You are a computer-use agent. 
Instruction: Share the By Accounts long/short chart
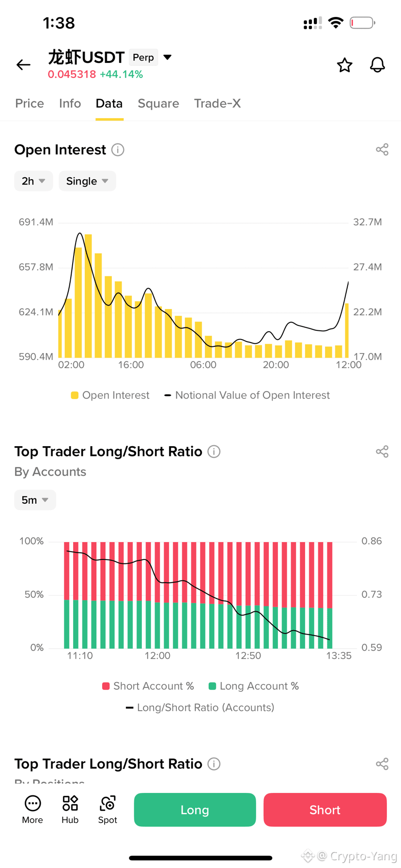pos(382,451)
